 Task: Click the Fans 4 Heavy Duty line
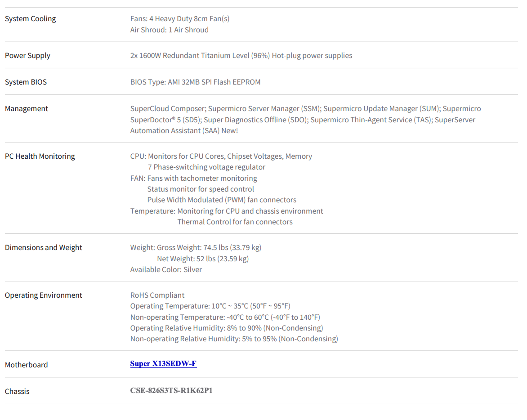click(x=180, y=18)
